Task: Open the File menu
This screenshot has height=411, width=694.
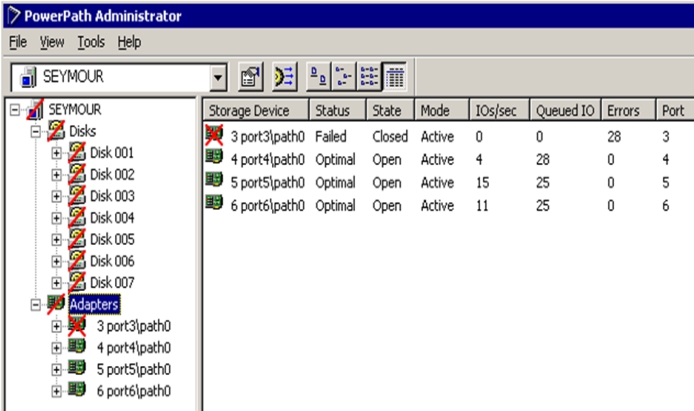Action: click(x=18, y=42)
